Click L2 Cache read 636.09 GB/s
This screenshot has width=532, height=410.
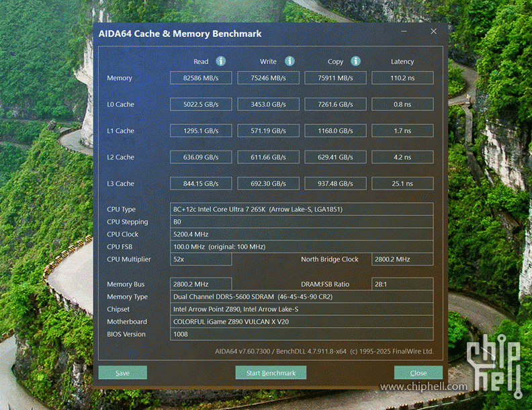coord(201,157)
